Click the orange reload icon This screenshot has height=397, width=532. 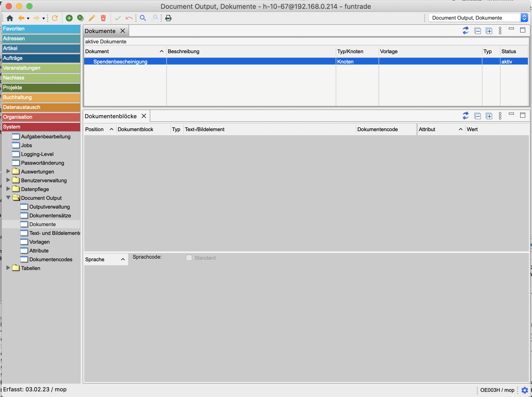click(55, 18)
